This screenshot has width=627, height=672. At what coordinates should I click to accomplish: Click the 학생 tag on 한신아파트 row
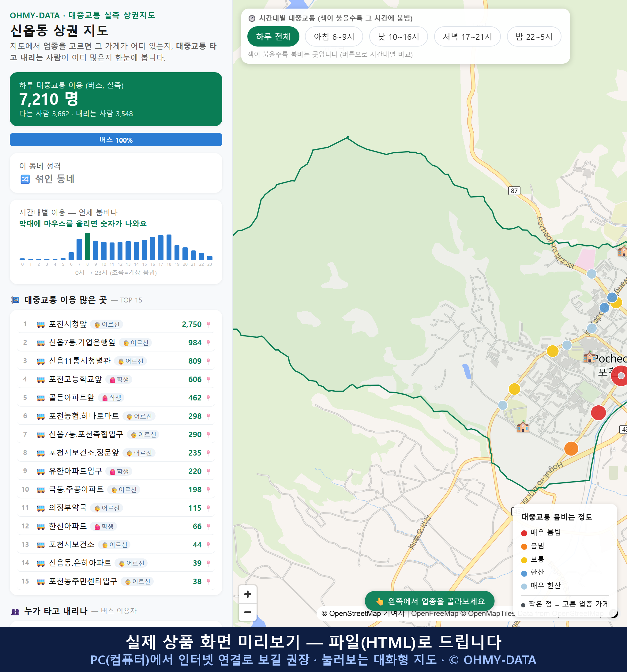(x=104, y=526)
